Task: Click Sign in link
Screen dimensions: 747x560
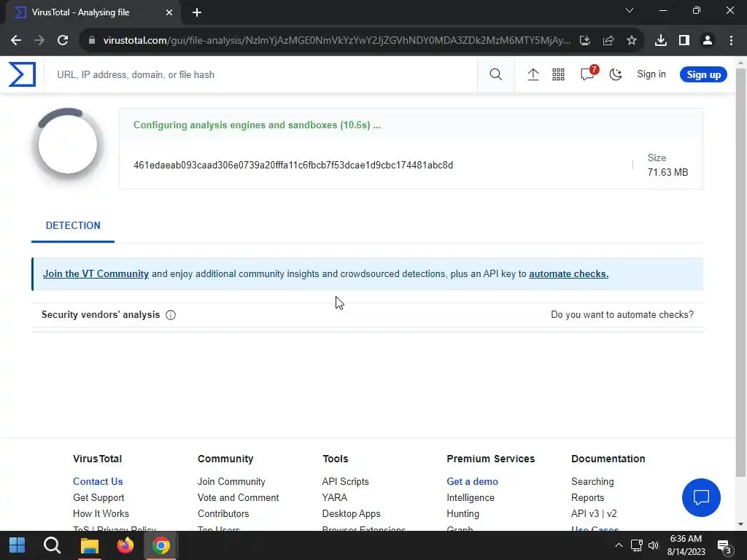Action: pos(651,74)
